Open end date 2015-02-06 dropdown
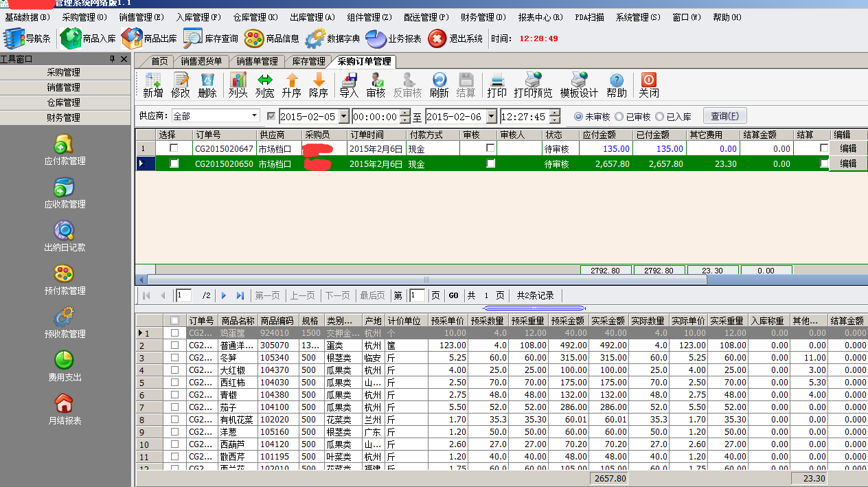Image resolution: width=868 pixels, height=487 pixels. [491, 117]
